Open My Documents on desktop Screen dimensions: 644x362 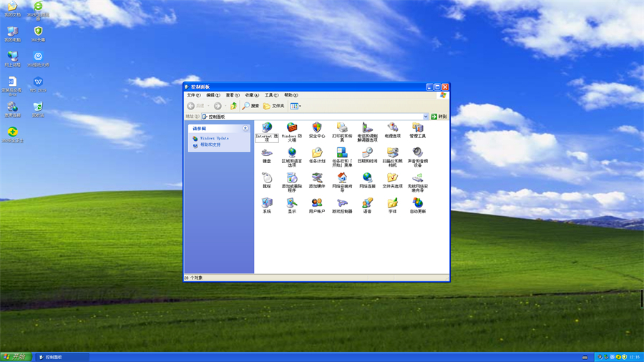[x=12, y=9]
